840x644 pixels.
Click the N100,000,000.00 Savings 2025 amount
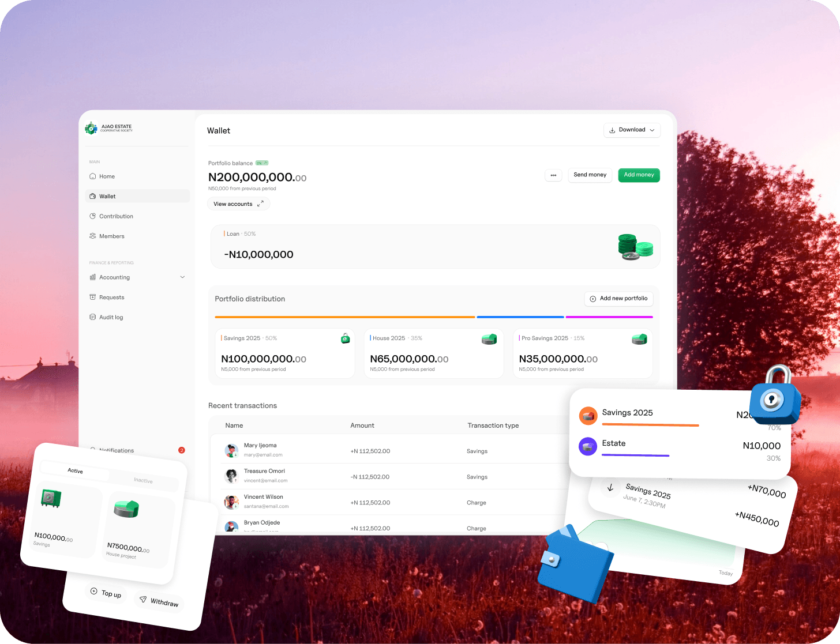264,359
